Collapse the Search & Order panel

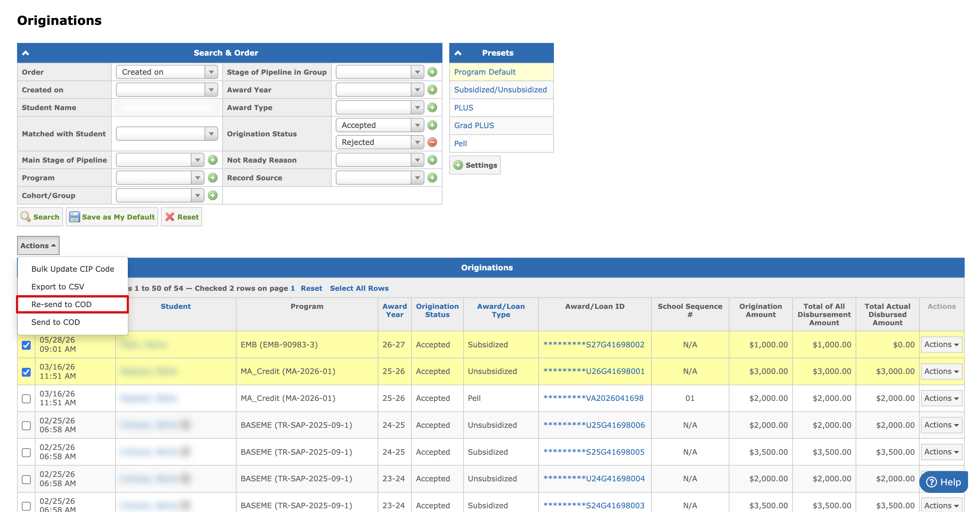pyautogui.click(x=26, y=53)
